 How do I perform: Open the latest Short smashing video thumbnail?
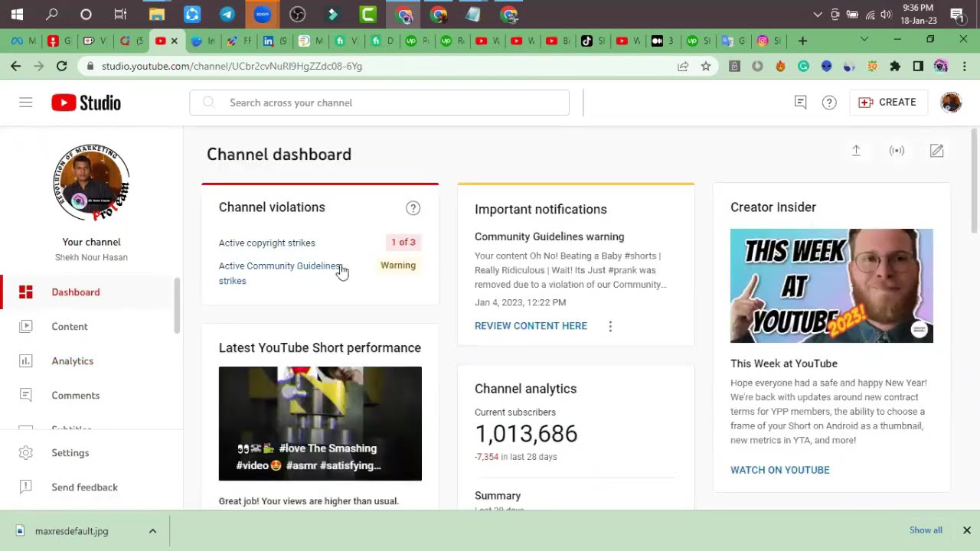[320, 423]
